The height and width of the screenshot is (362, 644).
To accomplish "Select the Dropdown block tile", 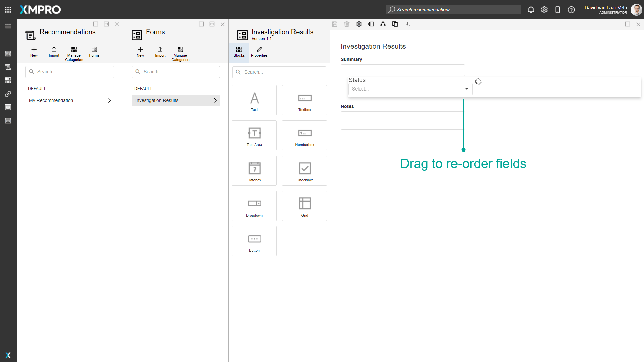I will point(254,206).
